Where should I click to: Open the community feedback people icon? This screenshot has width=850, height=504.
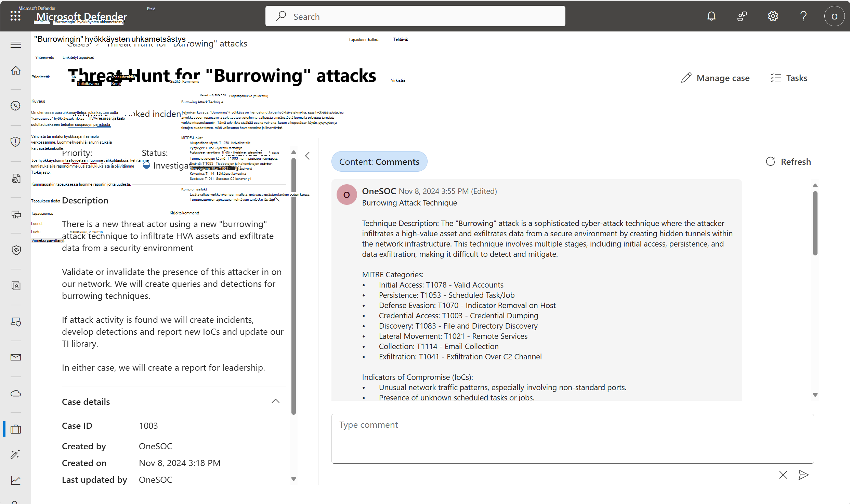742,16
